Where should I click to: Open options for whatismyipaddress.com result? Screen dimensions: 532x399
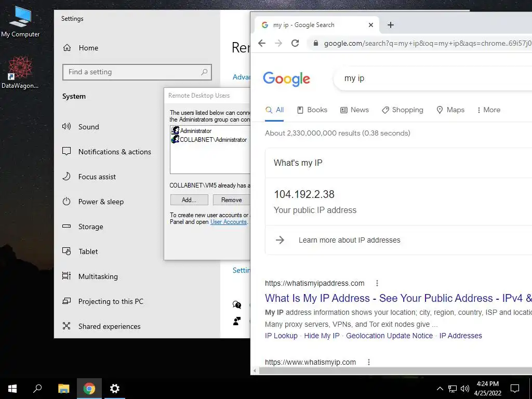[x=377, y=283]
